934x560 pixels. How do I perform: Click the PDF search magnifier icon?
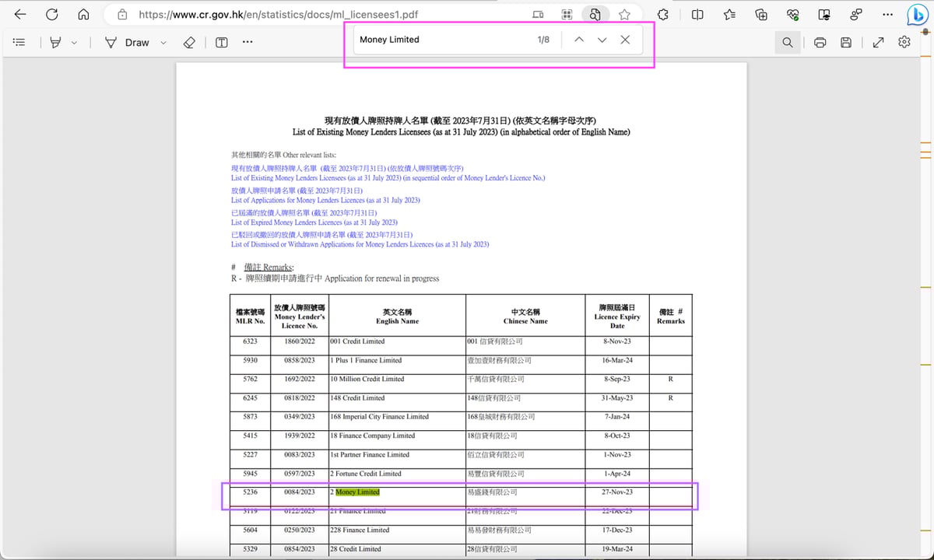(x=788, y=43)
